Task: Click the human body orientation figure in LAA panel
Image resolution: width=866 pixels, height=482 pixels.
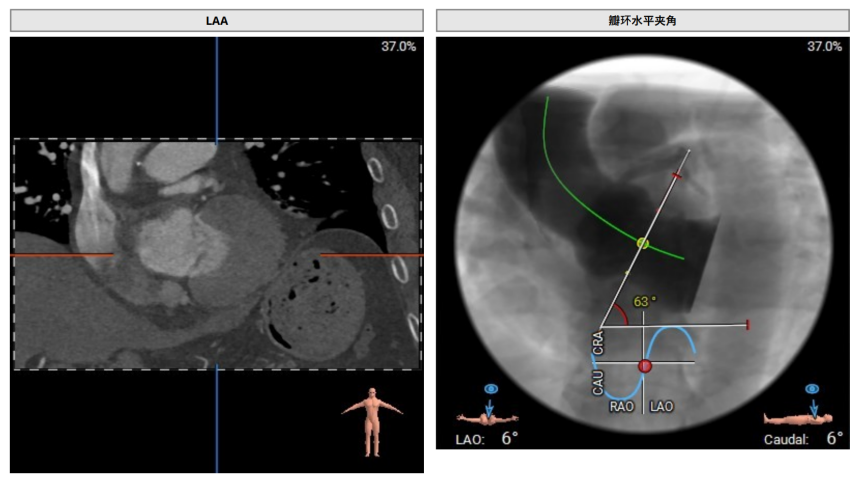Action: [372, 422]
